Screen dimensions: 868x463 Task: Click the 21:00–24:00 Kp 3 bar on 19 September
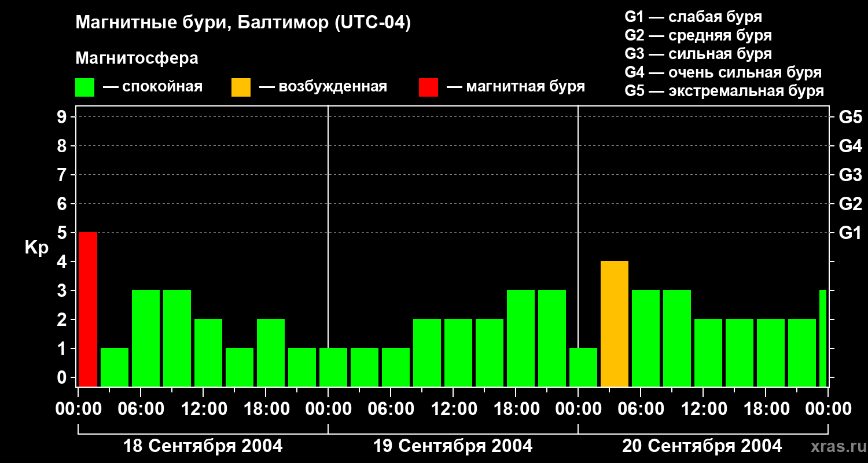tap(552, 339)
